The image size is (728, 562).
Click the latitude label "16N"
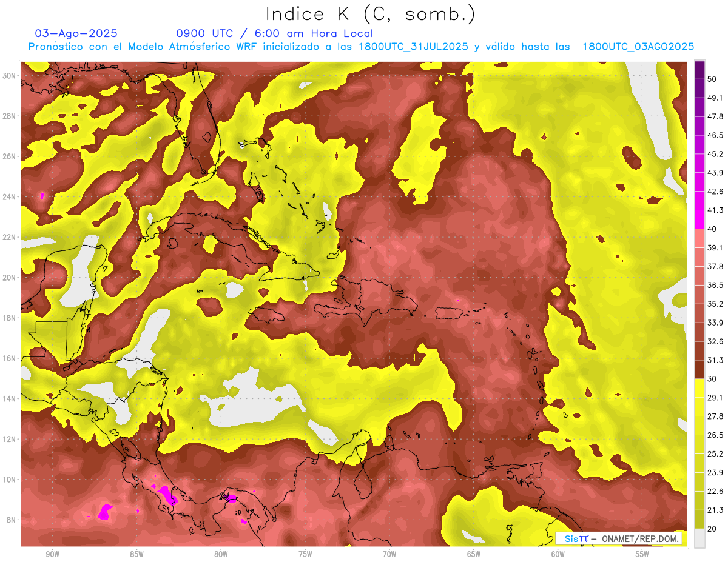pyautogui.click(x=10, y=358)
